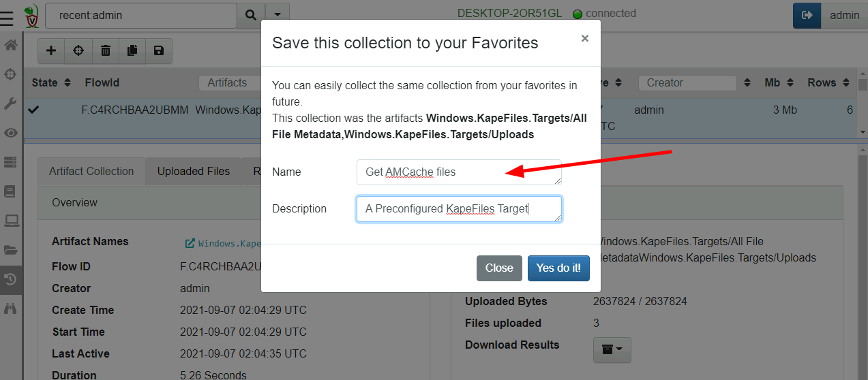
Task: Select the Artifact Collection tab
Action: (x=91, y=172)
